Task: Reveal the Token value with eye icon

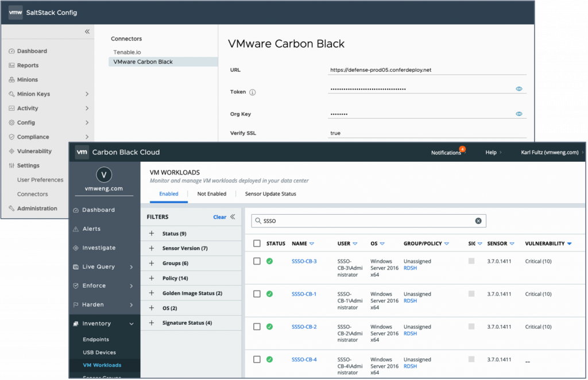Action: (519, 89)
